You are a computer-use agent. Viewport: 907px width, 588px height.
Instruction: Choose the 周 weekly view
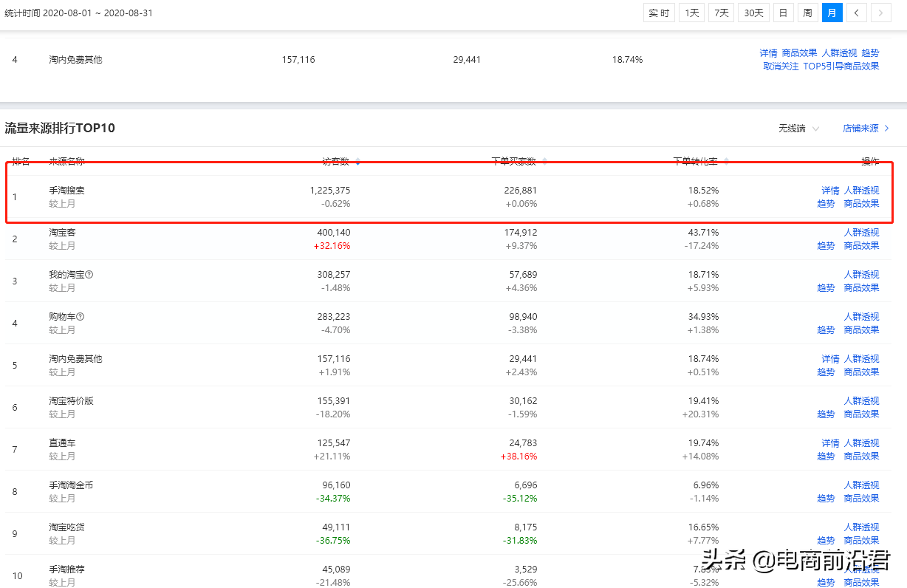807,13
